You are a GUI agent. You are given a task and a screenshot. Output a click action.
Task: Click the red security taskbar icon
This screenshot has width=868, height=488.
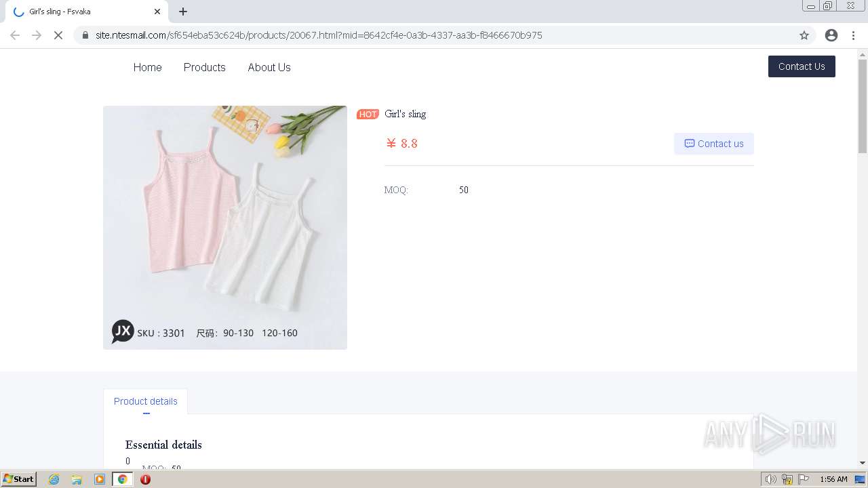point(145,479)
